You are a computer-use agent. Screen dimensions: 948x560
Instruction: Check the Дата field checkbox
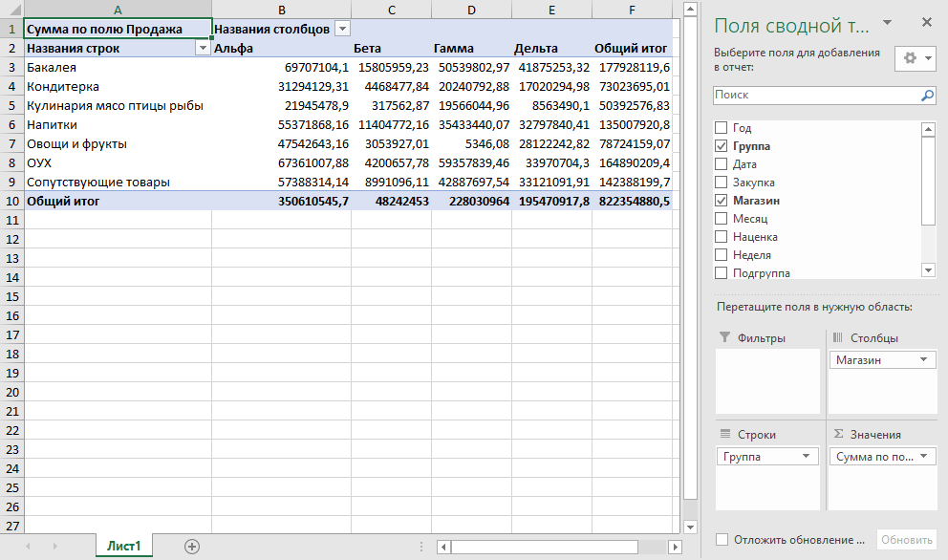pos(721,163)
